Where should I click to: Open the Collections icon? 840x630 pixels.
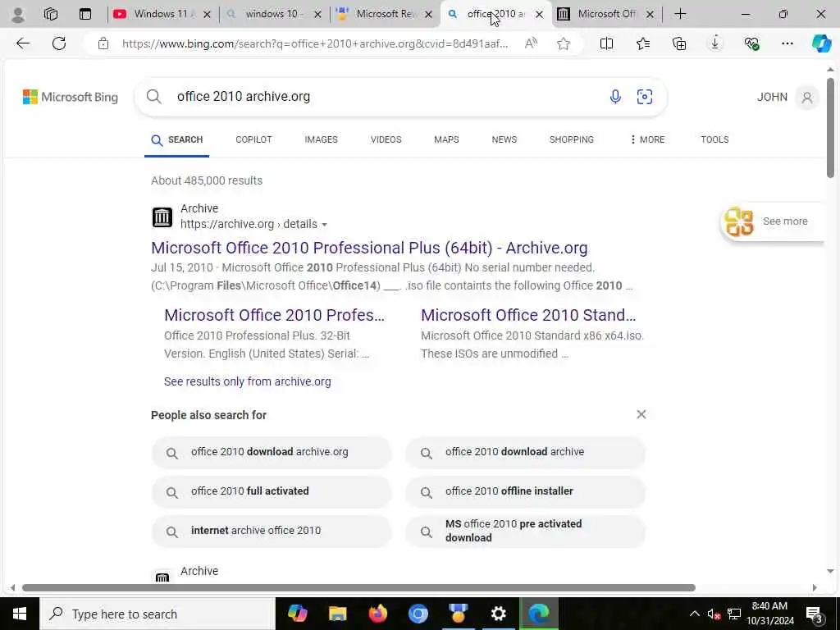[678, 43]
